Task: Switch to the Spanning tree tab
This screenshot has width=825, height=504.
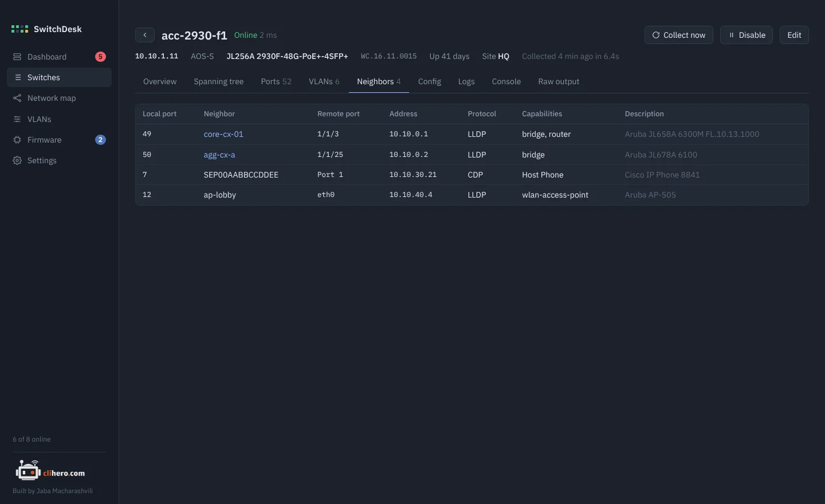Action: coord(219,81)
